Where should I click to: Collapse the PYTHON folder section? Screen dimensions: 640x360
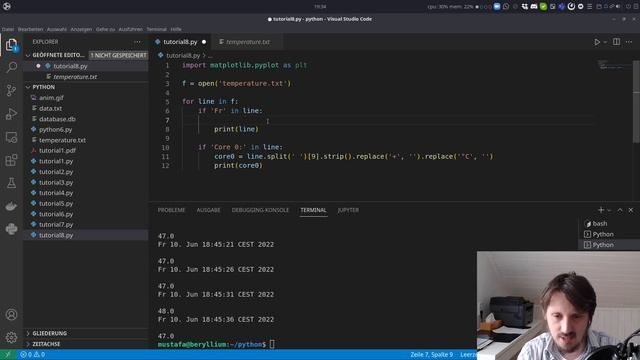pos(44,87)
